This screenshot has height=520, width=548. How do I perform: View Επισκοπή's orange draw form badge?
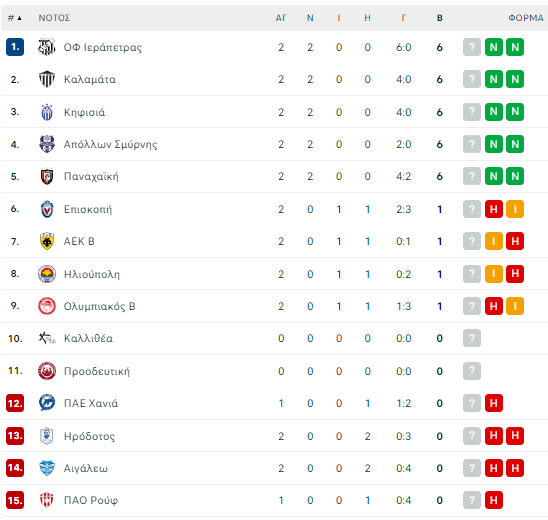(515, 209)
